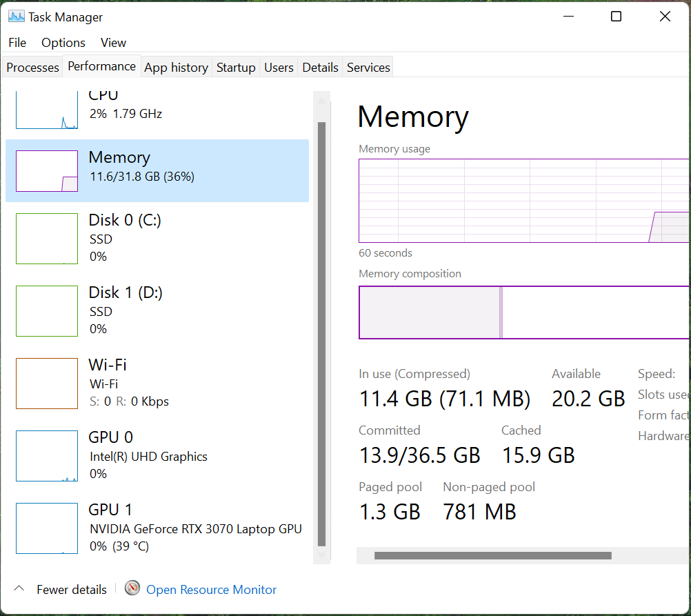The image size is (691, 616).
Task: Switch to the Services tab
Action: pyautogui.click(x=368, y=68)
